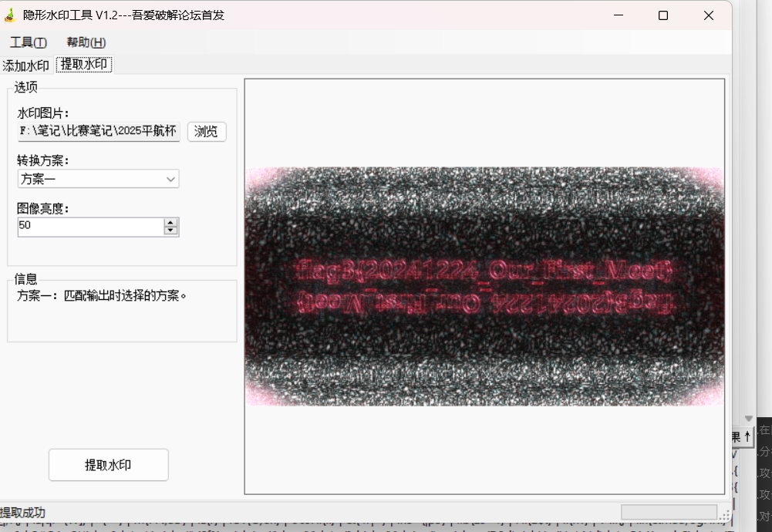Switch to the 添加水印 tab
The image size is (772, 532).
(x=25, y=66)
